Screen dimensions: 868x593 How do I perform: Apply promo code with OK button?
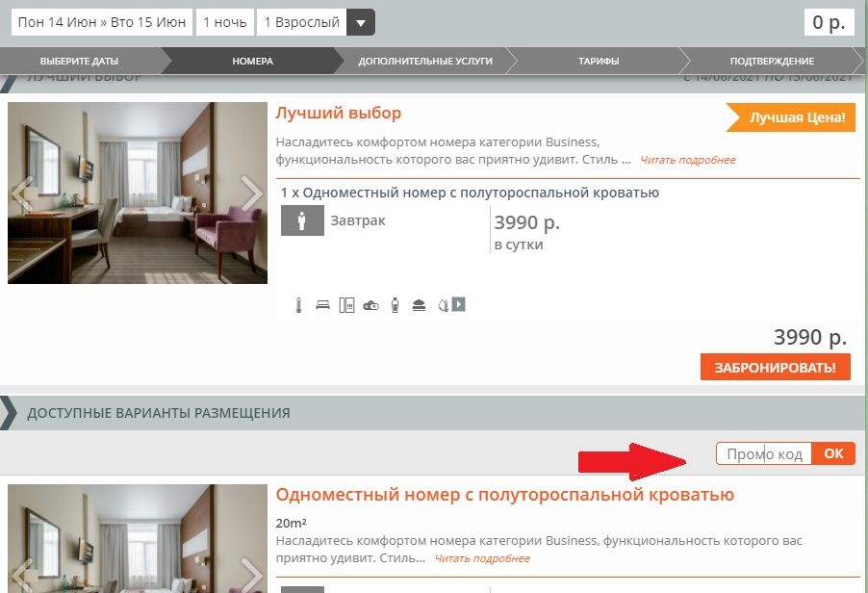click(x=833, y=453)
